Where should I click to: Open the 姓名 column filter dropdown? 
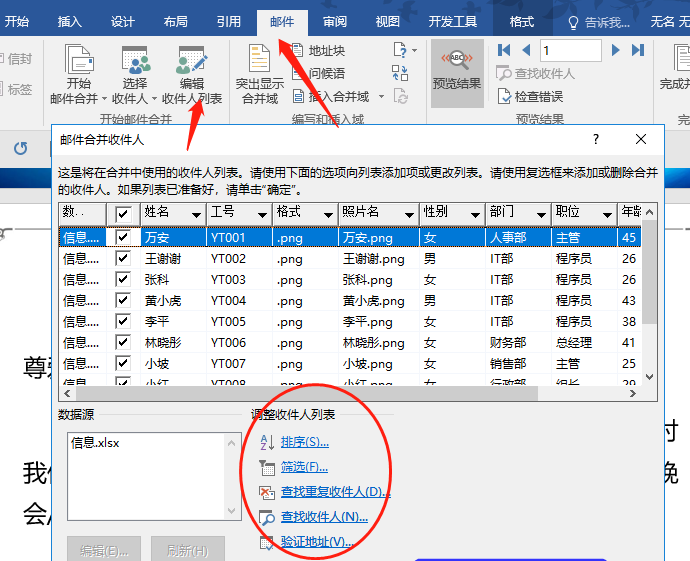click(x=196, y=215)
